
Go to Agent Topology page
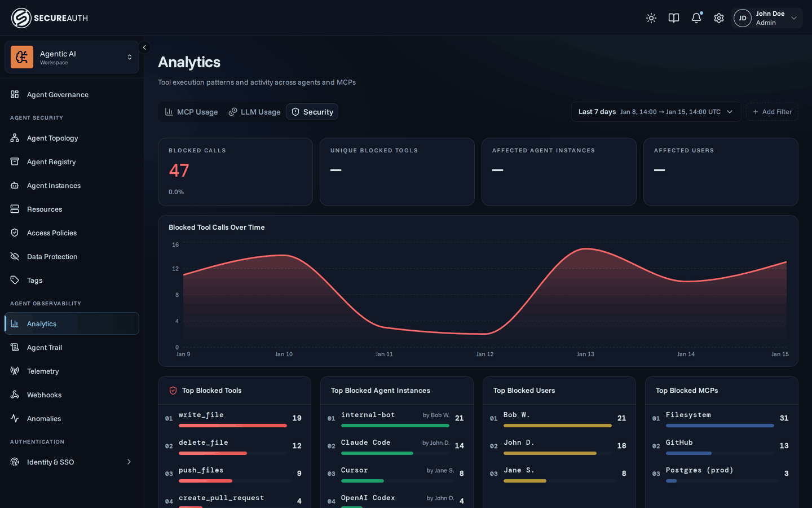pos(72,138)
